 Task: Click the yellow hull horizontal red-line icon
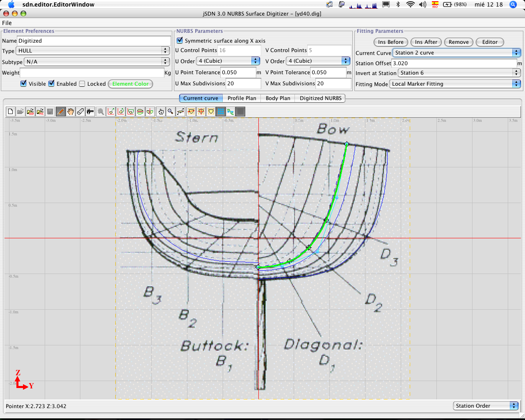(191, 112)
